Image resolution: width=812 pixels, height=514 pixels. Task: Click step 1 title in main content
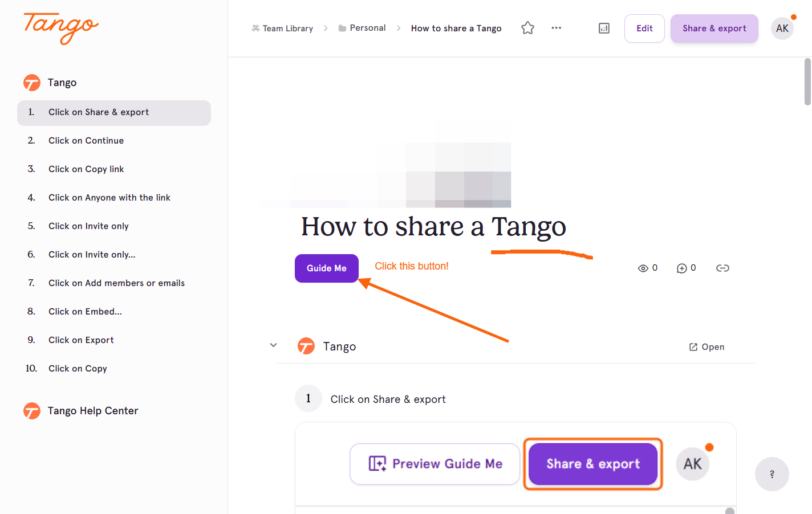click(x=388, y=399)
